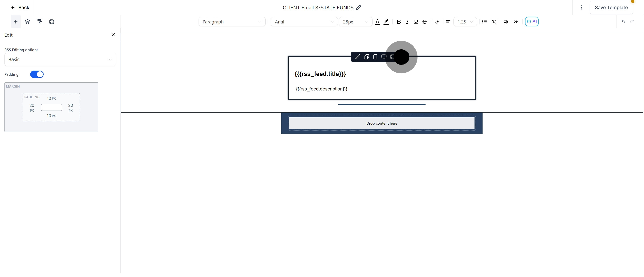Disable the Padding toggle switch

(x=37, y=74)
